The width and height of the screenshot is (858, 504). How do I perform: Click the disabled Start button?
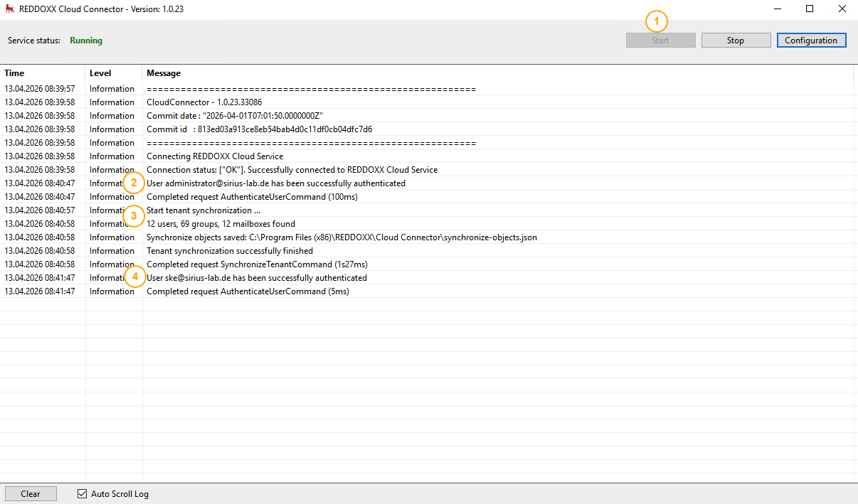tap(660, 40)
